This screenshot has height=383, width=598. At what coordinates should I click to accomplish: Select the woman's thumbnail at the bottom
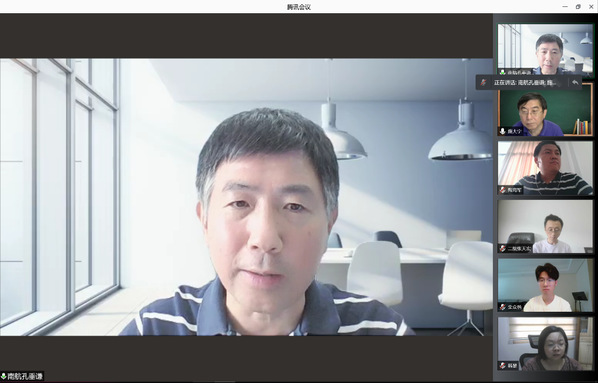(545, 344)
